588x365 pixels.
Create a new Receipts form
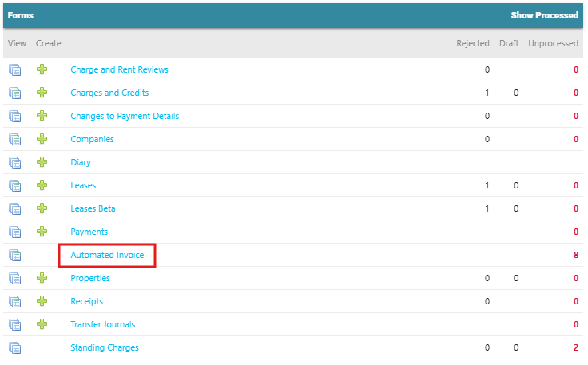click(42, 302)
